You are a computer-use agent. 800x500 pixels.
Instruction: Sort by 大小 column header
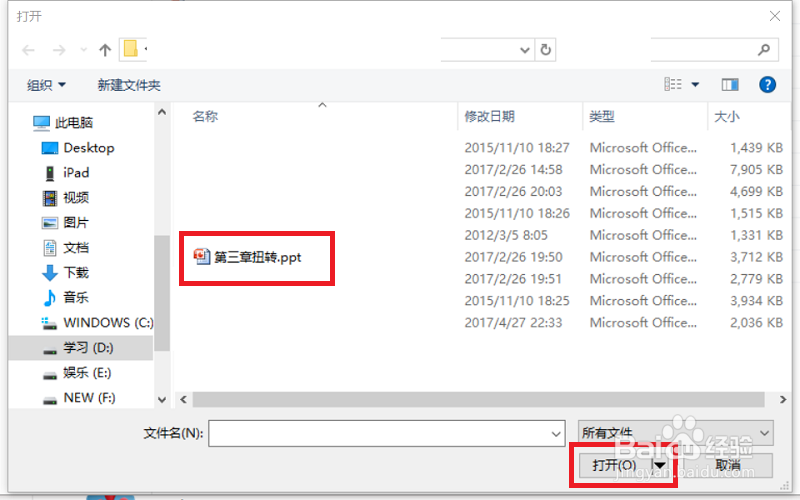(x=727, y=116)
